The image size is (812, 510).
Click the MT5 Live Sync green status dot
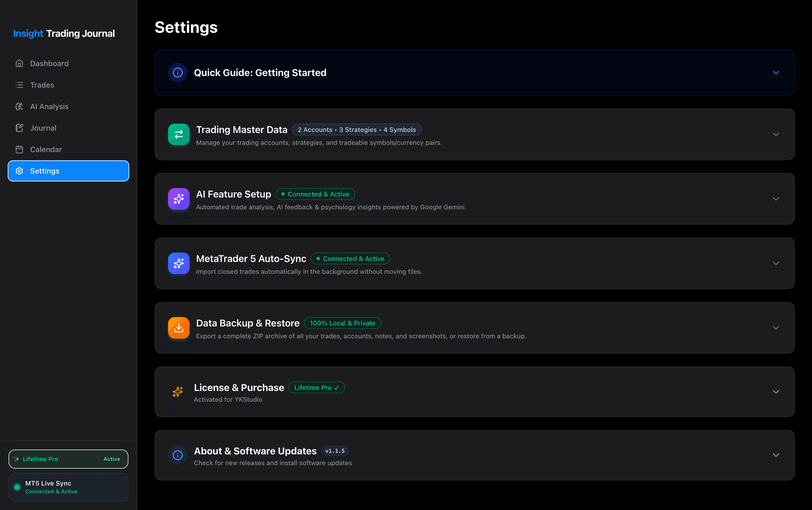[x=17, y=487]
